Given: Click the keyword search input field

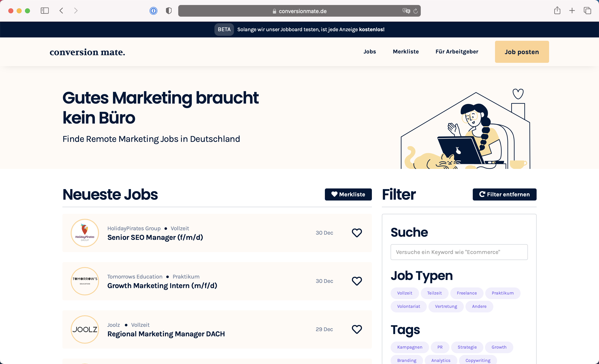Looking at the screenshot, I should (x=459, y=252).
